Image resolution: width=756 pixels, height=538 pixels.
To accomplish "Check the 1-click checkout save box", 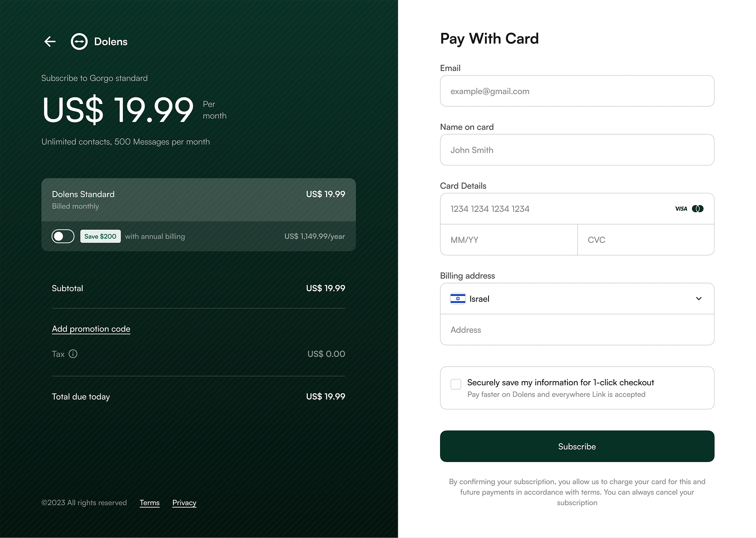I will pyautogui.click(x=456, y=384).
